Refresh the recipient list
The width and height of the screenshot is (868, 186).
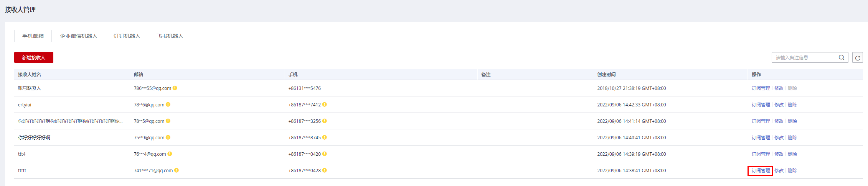coord(858,58)
